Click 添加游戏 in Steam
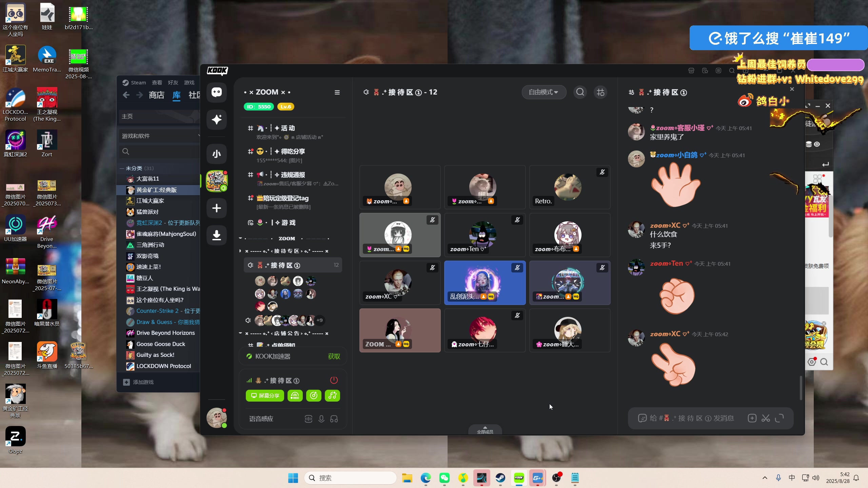This screenshot has width=868, height=488. tap(138, 382)
